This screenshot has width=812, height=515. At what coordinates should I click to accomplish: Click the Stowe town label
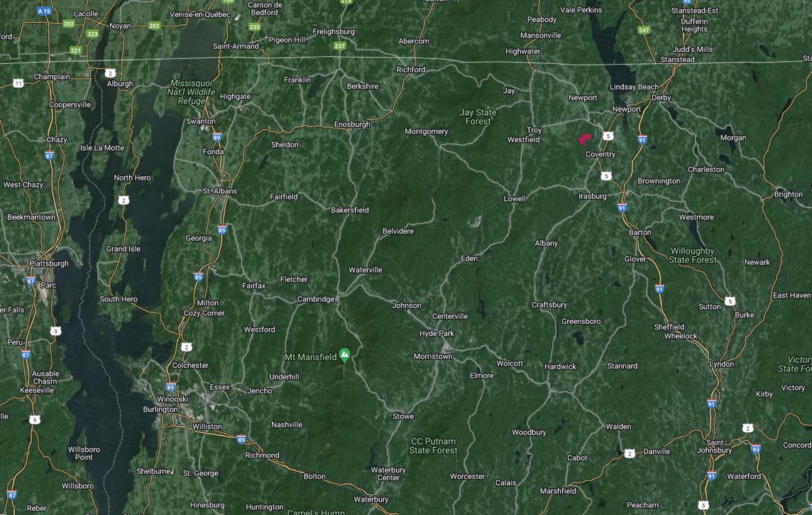coord(403,416)
